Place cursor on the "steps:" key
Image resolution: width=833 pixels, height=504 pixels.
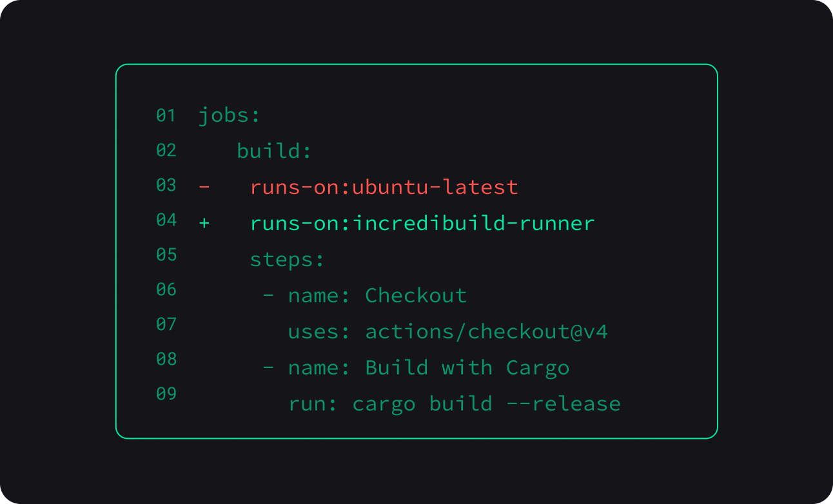coord(287,260)
